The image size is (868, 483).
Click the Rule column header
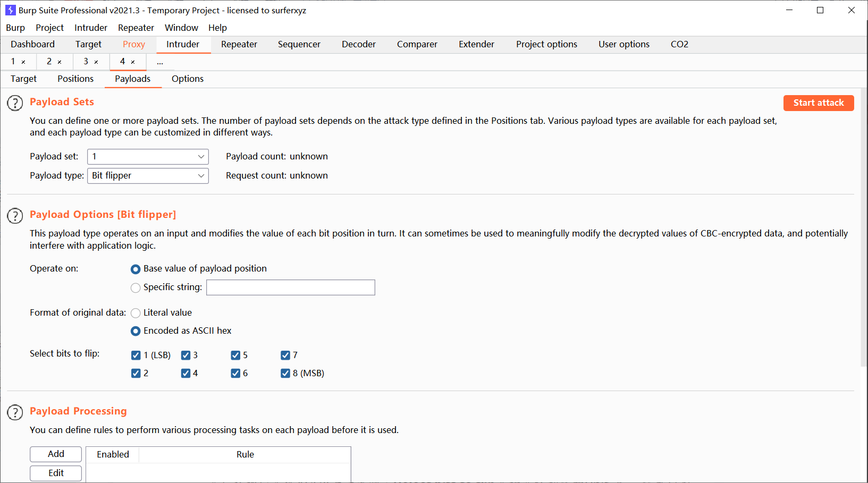(x=245, y=455)
